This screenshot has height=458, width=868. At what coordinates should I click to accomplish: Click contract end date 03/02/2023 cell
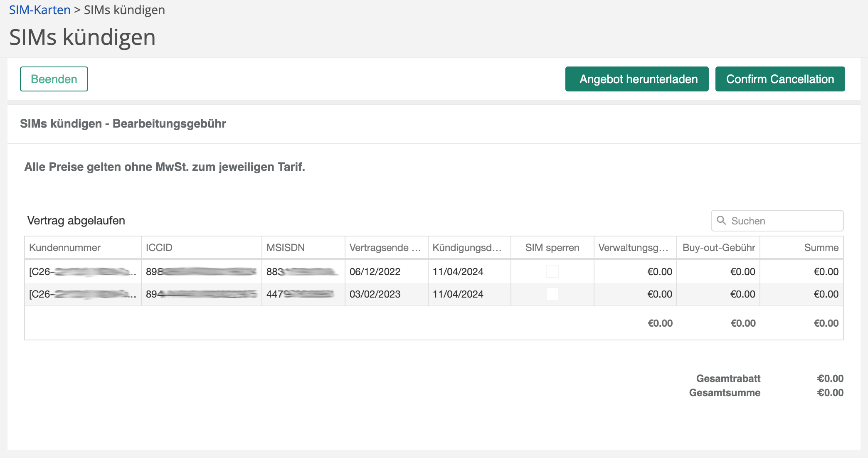pyautogui.click(x=375, y=294)
